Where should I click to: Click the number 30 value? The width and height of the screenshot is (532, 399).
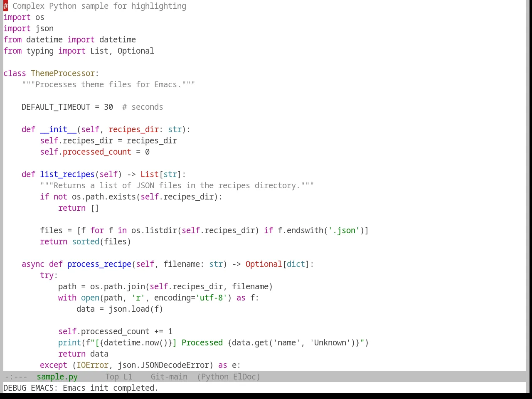pyautogui.click(x=108, y=107)
